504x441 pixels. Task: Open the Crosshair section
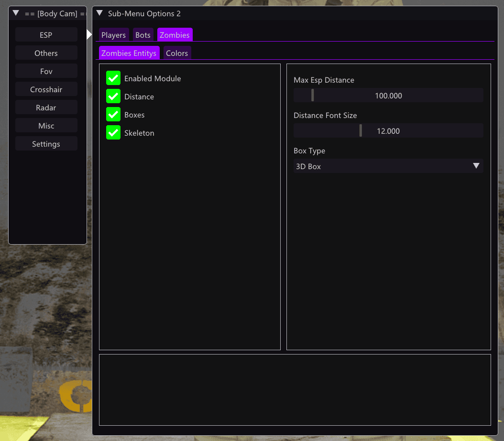46,89
